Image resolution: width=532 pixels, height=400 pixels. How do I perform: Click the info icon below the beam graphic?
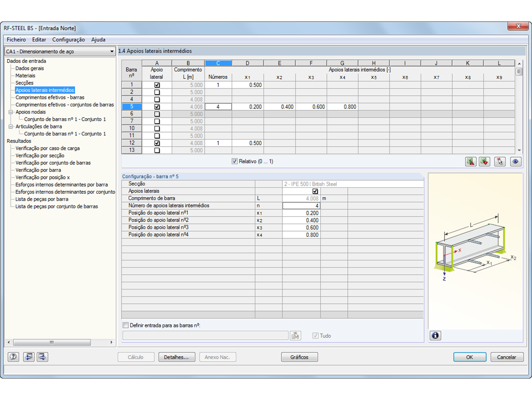tap(435, 336)
